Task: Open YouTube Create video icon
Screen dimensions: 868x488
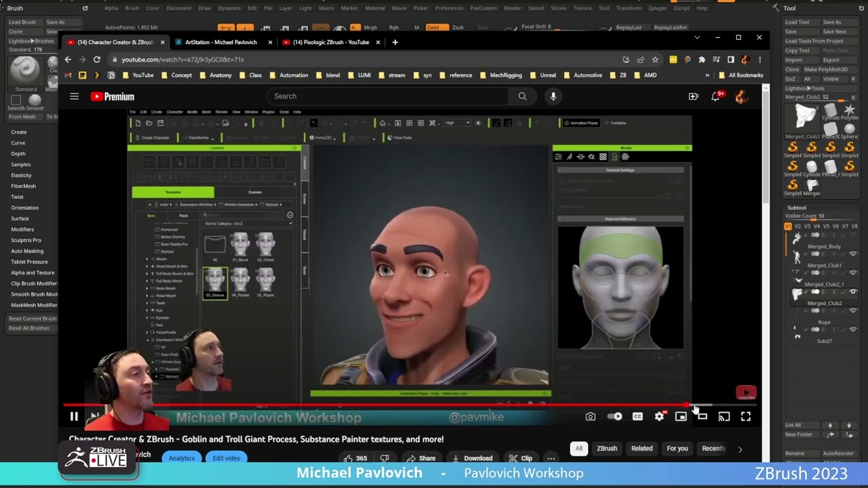Action: [x=693, y=96]
